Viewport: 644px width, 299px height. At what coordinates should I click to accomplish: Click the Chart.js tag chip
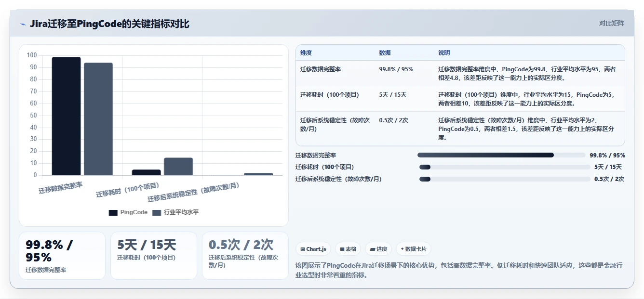pyautogui.click(x=313, y=249)
